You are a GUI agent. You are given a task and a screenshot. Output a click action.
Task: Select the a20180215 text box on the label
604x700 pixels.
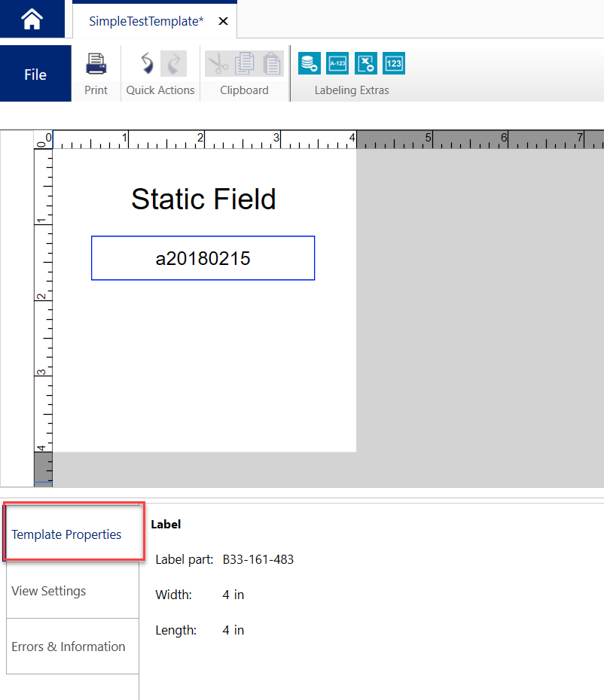coord(203,257)
